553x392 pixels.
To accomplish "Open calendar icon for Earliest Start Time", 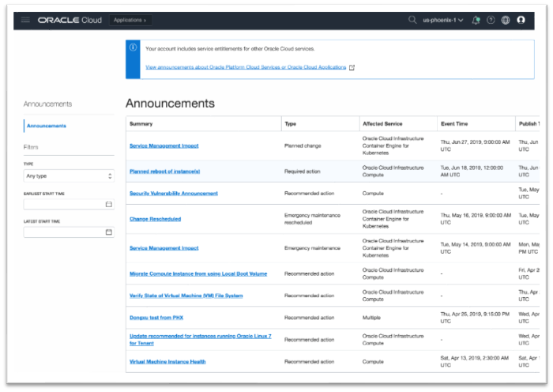I will coord(109,204).
